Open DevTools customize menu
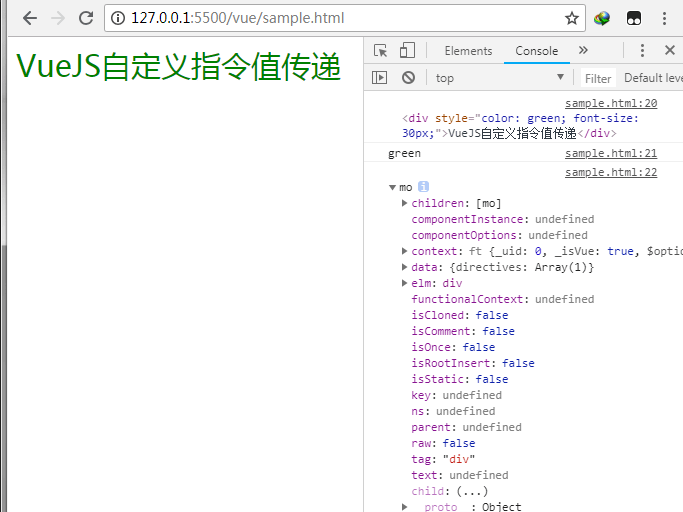The width and height of the screenshot is (683, 512). point(642,51)
